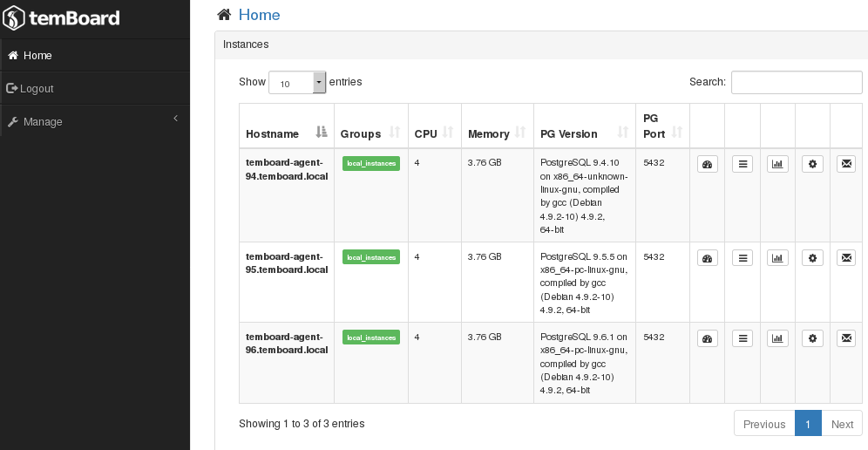Go to Home in sidebar
Image resolution: width=868 pixels, height=450 pixels.
pos(95,56)
